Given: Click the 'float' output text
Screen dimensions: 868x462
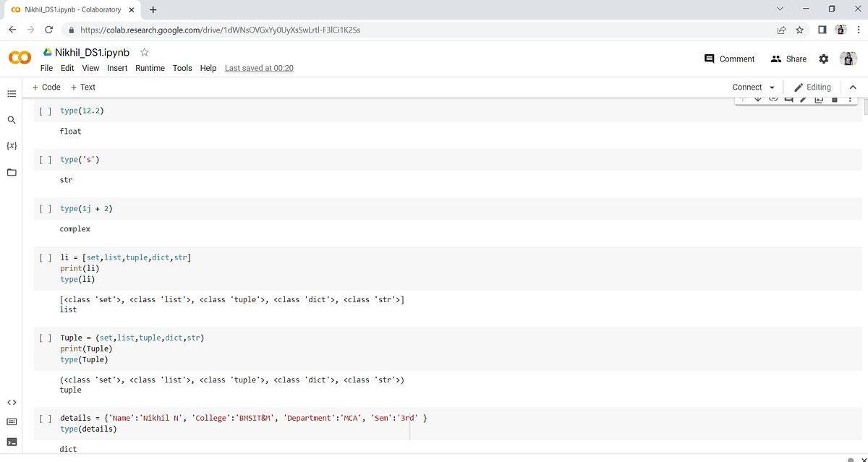Looking at the screenshot, I should coord(71,132).
